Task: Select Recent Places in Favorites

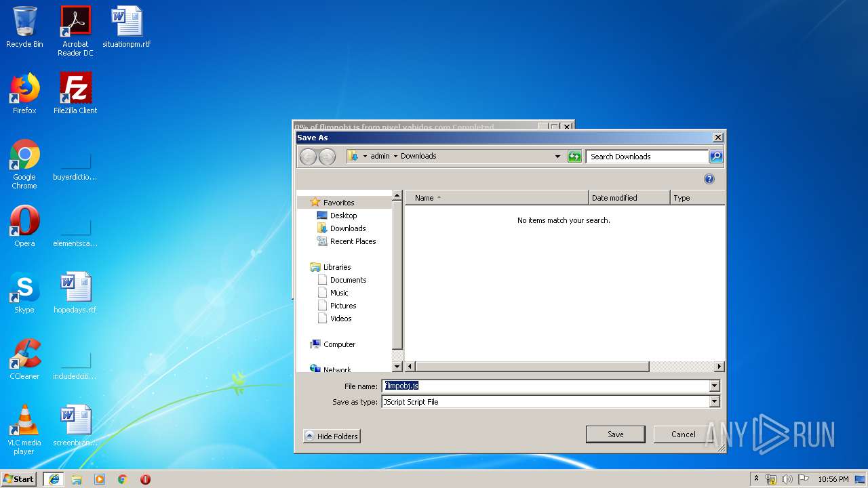Action: [353, 241]
